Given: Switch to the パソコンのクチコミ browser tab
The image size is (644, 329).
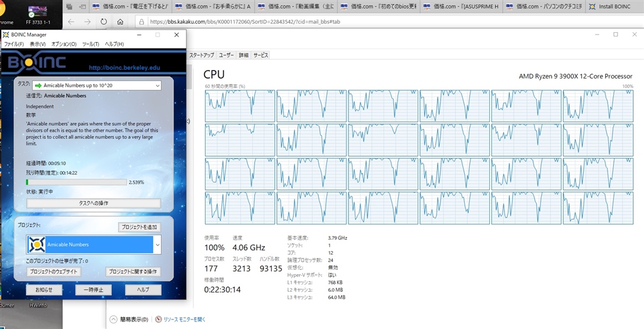Looking at the screenshot, I should 545,6.
